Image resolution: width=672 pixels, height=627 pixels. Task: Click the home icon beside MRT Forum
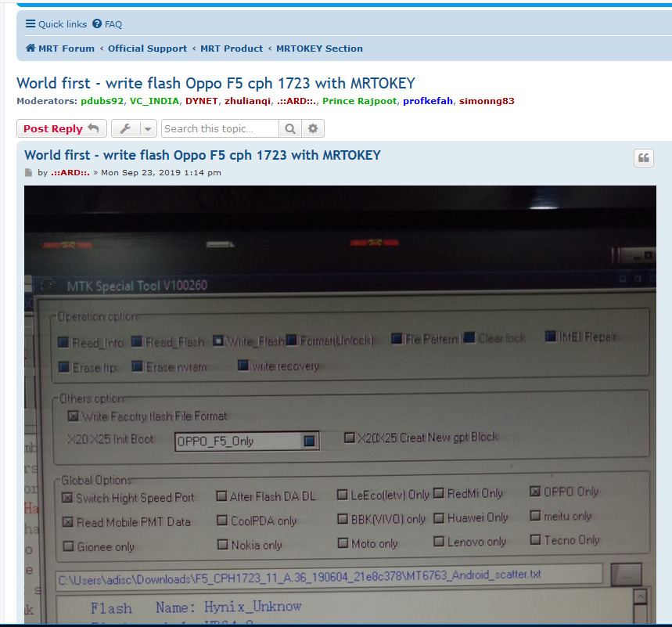(x=31, y=48)
